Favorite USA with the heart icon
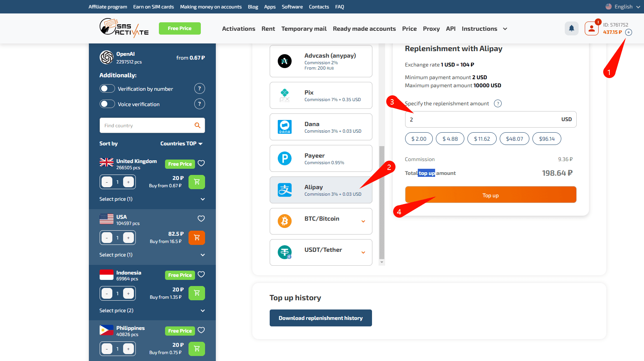Viewport: 644px width, 361px height. pyautogui.click(x=201, y=219)
